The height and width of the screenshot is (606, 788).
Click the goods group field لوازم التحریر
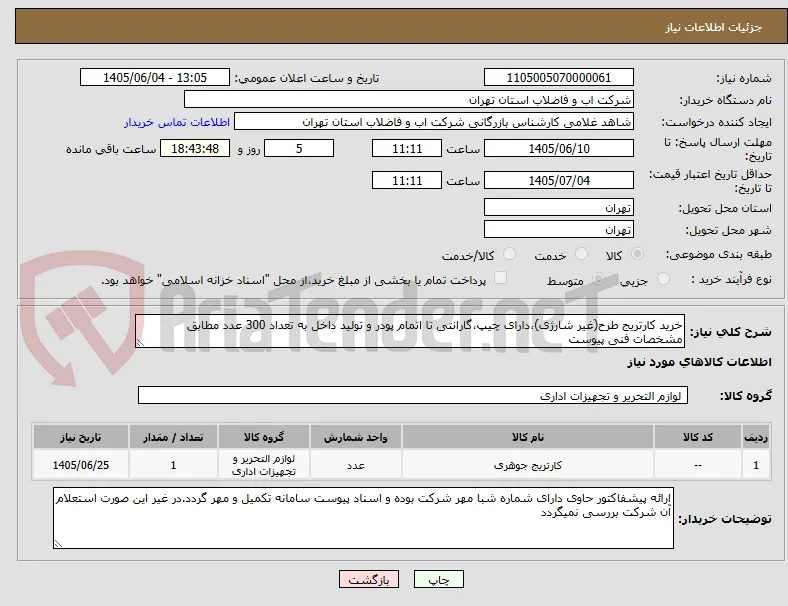pos(413,395)
